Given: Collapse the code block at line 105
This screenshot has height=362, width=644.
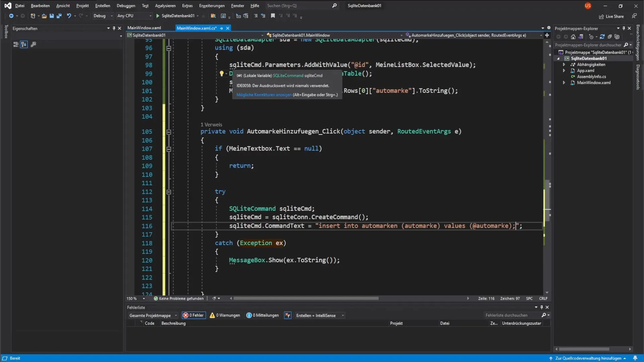Looking at the screenshot, I should [169, 132].
